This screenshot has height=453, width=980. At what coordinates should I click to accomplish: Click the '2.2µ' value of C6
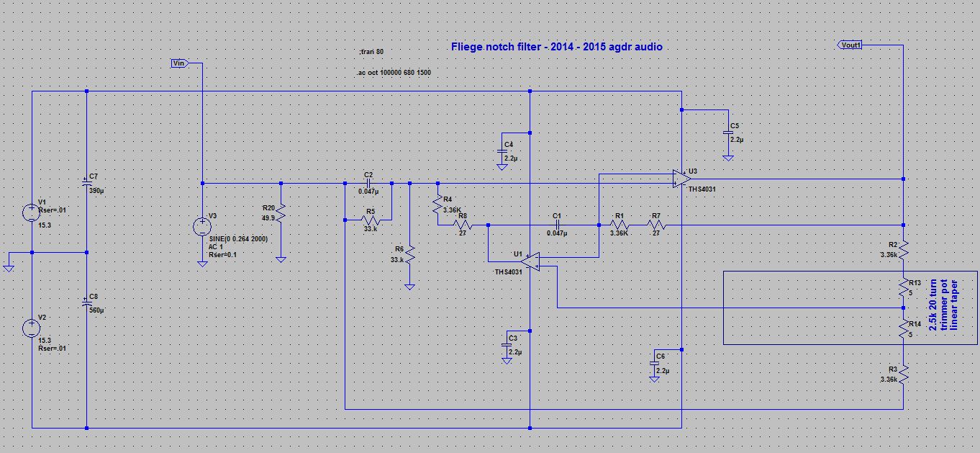pos(662,372)
